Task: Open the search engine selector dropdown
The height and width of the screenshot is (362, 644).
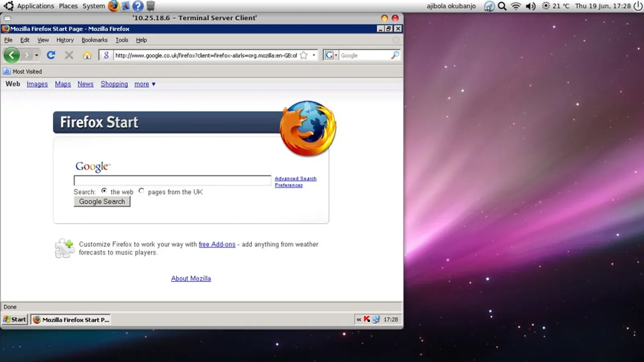Action: [331, 55]
